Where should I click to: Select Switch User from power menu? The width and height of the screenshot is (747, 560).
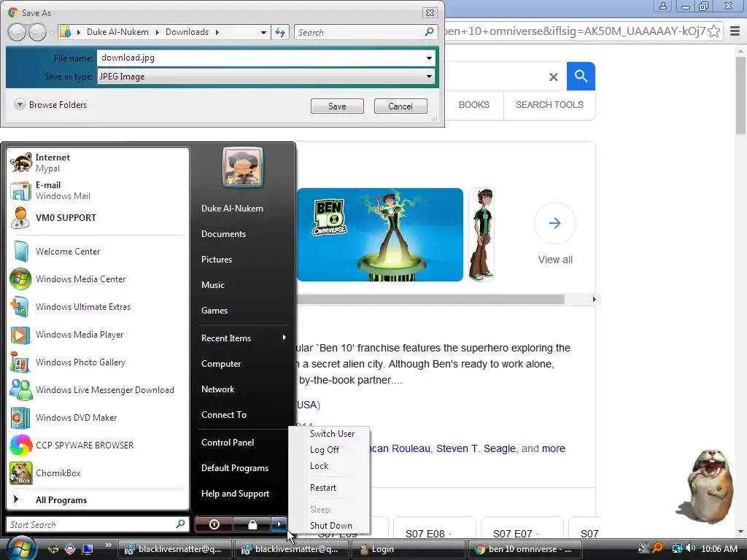[x=332, y=433]
